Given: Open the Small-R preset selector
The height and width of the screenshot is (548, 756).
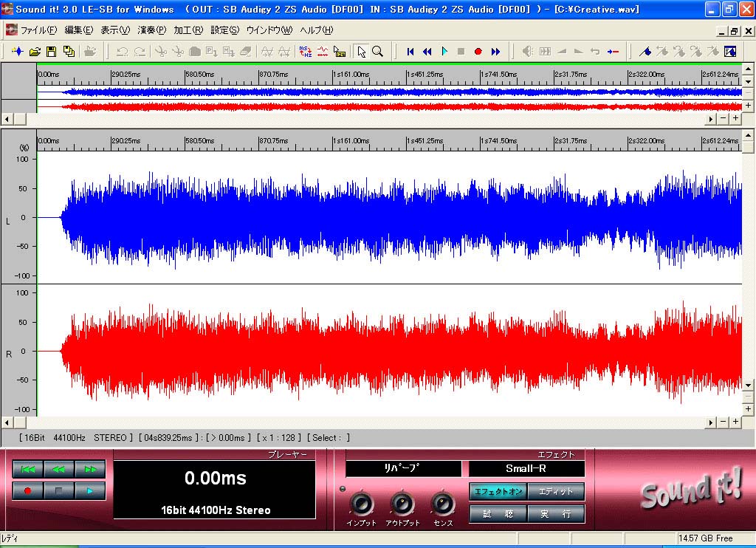Looking at the screenshot, I should pos(526,468).
